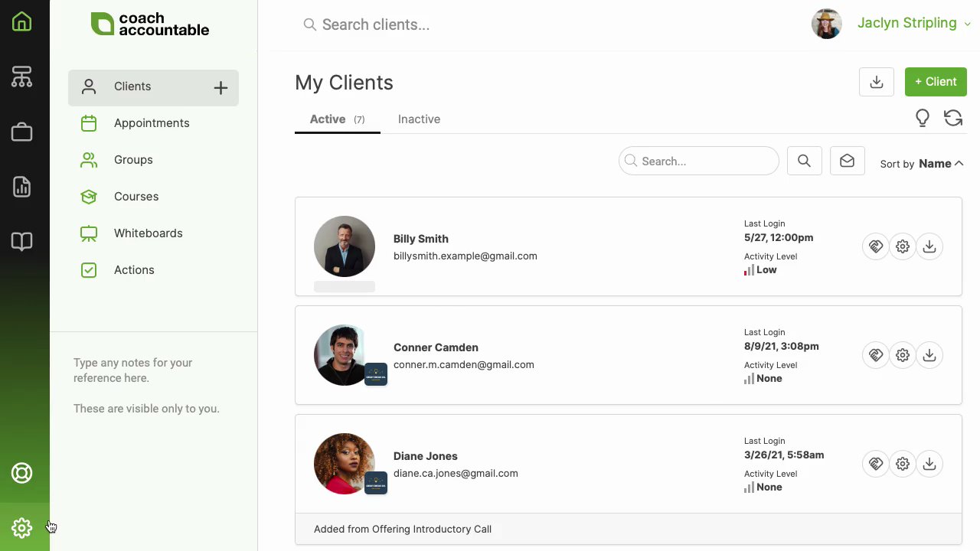The width and height of the screenshot is (980, 551).
Task: Add a new client via plus icon
Action: coord(220,88)
